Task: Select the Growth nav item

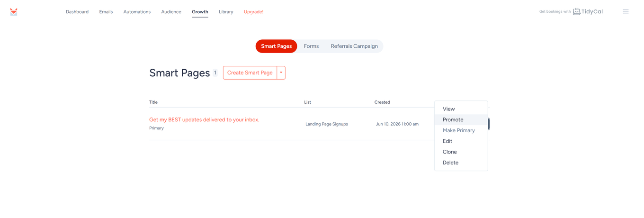Action: coord(200,12)
